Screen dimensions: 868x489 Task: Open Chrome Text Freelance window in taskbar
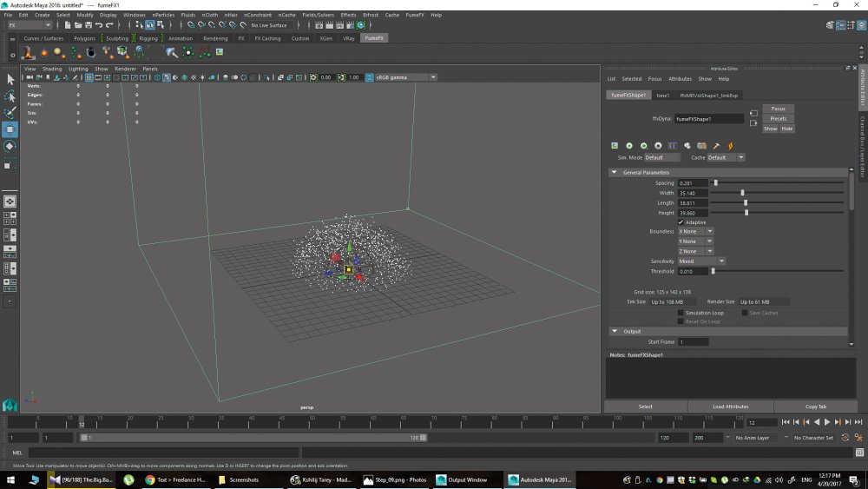pos(175,480)
